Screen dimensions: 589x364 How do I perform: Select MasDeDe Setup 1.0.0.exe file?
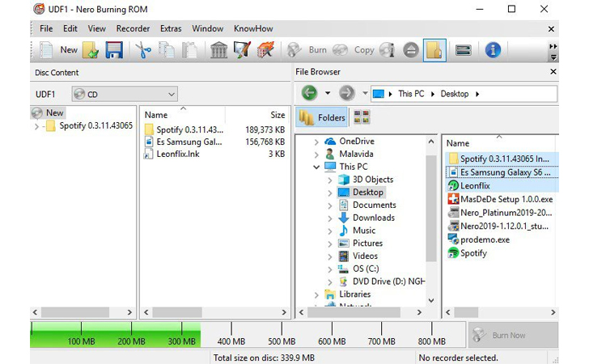506,199
